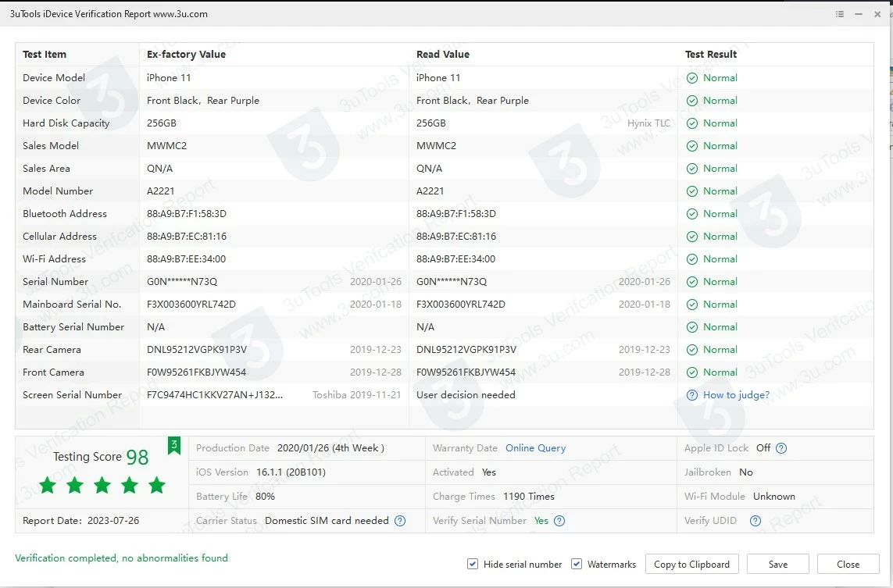Screen dimensions: 893x588
Task: Select ex-factory Rear Camera serial DNL95212VGPK91P3V
Action: pos(197,350)
